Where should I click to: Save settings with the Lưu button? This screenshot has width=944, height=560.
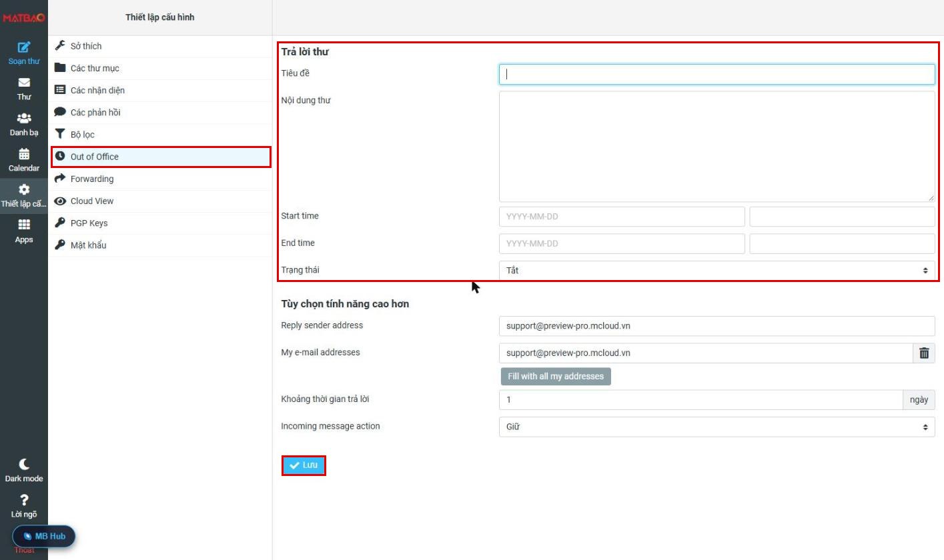[x=304, y=465]
